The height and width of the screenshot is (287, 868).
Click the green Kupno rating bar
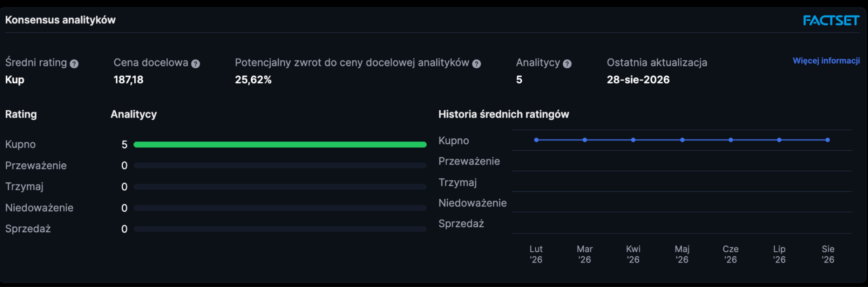pyautogui.click(x=280, y=145)
